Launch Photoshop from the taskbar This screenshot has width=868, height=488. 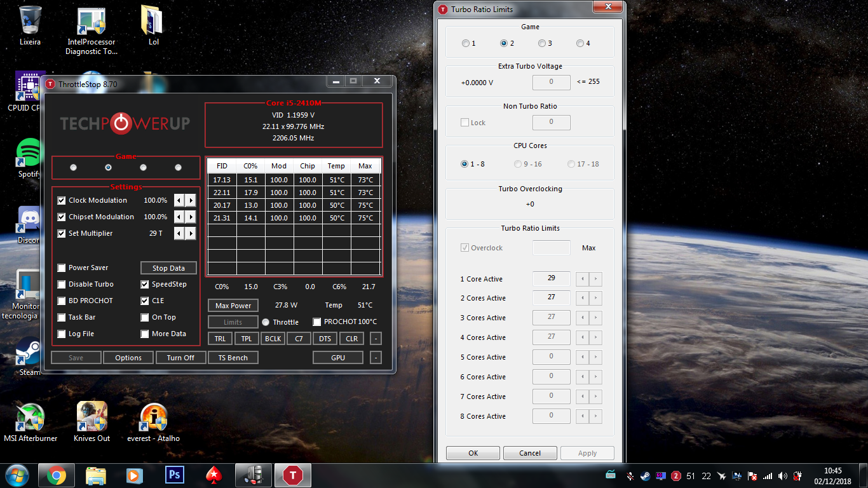tap(174, 475)
